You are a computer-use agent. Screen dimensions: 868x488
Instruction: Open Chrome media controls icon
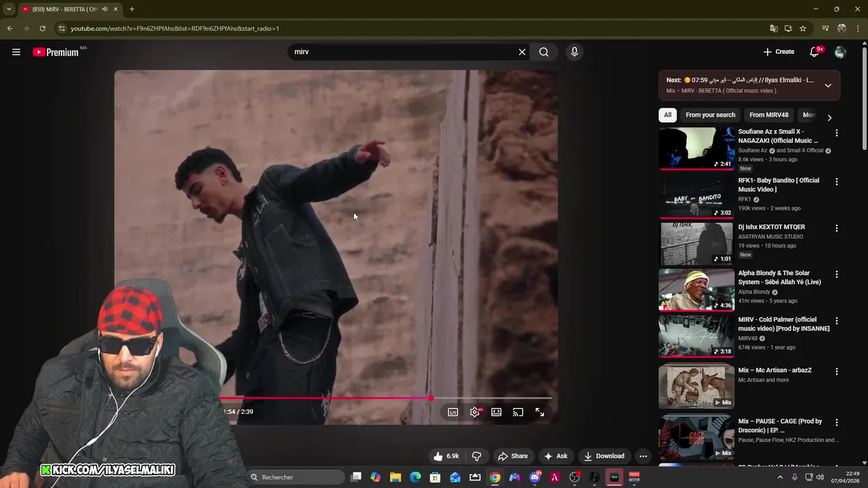(825, 28)
